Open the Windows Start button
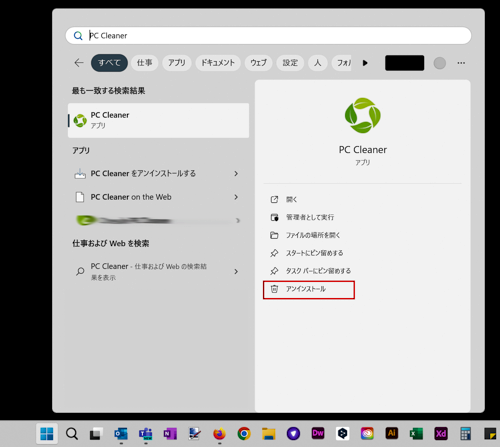This screenshot has height=447, width=500. (47, 434)
